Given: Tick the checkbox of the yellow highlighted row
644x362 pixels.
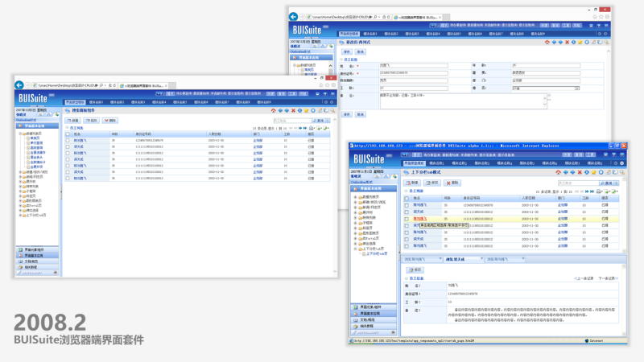Looking at the screenshot, I should pyautogui.click(x=407, y=219).
